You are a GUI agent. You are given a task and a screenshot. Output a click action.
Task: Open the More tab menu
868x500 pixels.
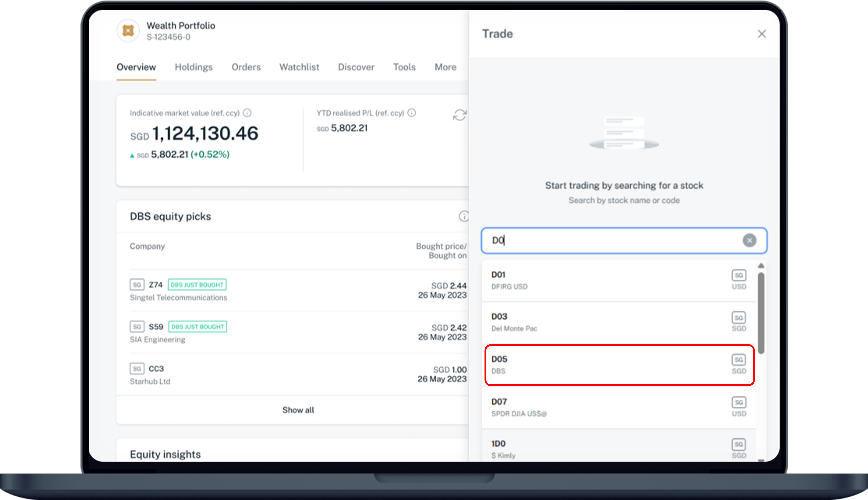click(445, 67)
